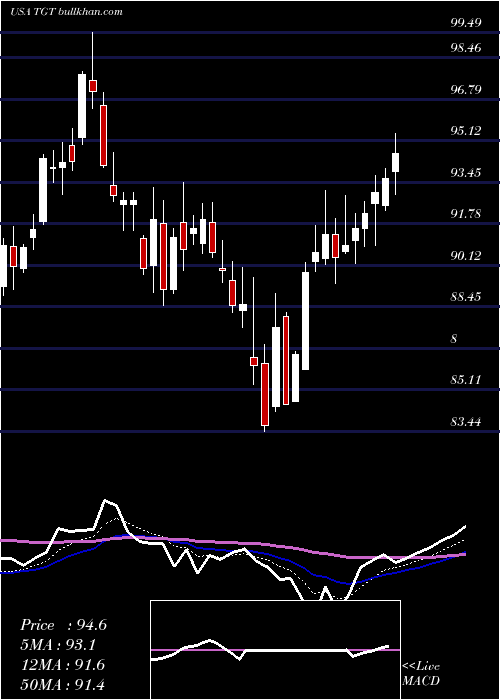Click the 99.49 price axis label
This screenshot has height=700, width=500.
[x=466, y=23]
